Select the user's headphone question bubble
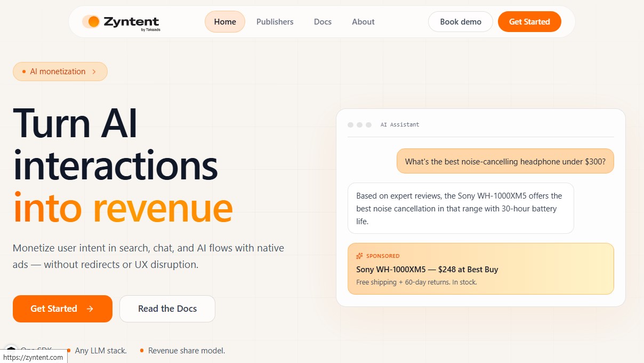The image size is (644, 363). [505, 161]
